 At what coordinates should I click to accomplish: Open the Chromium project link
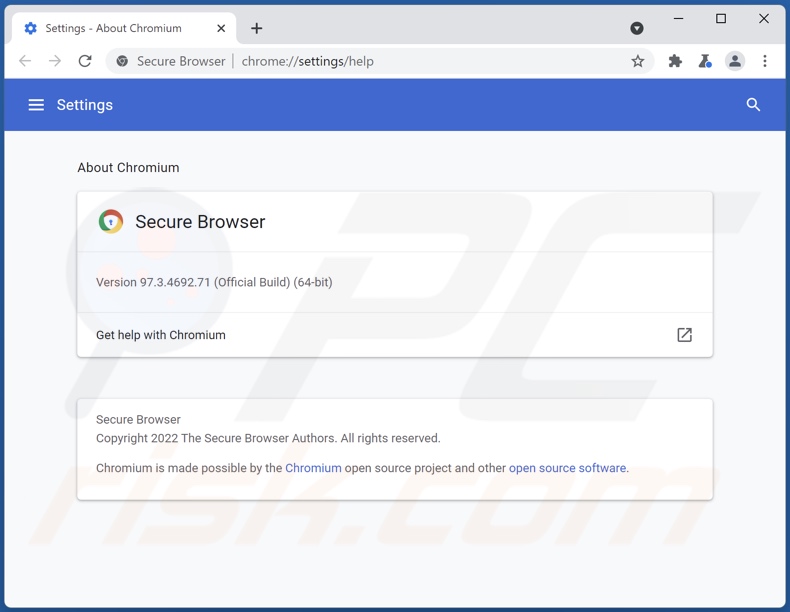[313, 468]
